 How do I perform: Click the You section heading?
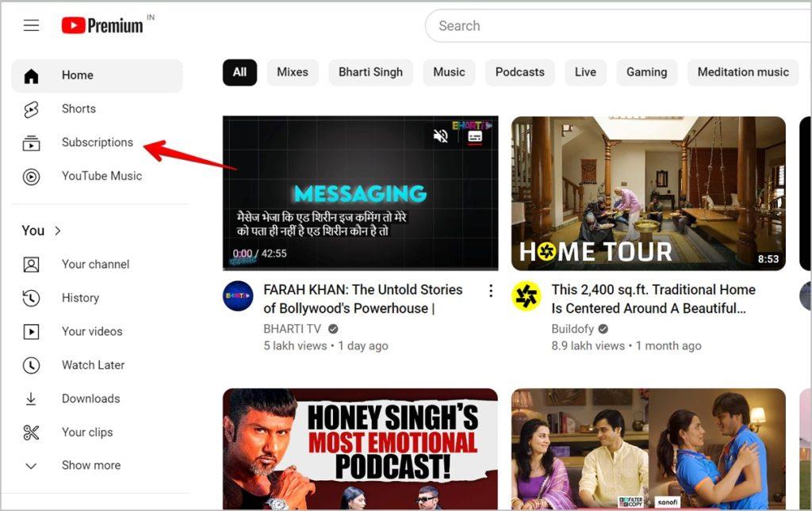[33, 231]
